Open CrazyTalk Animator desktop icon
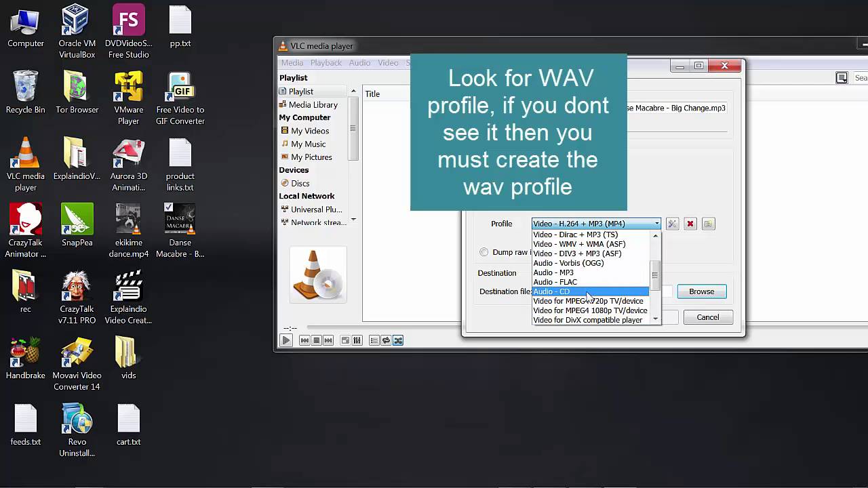This screenshot has height=488, width=868. tap(25, 231)
